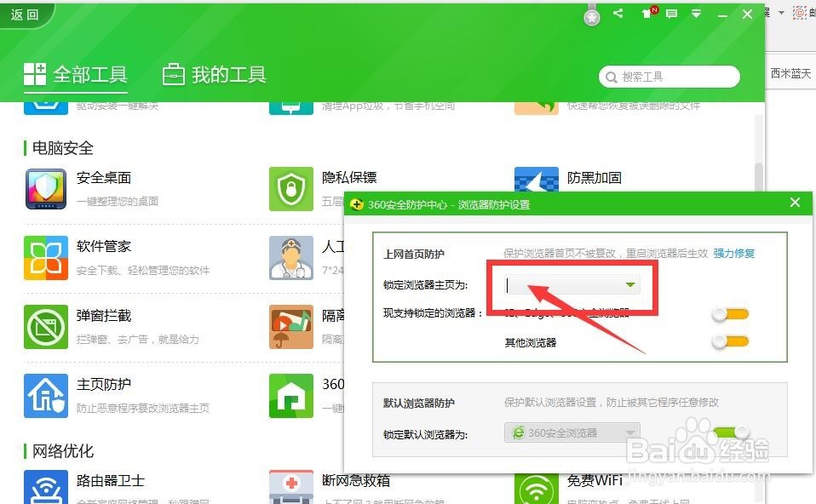816x504 pixels.
Task: Open the 弹窗拦截 icon
Action: click(x=46, y=327)
